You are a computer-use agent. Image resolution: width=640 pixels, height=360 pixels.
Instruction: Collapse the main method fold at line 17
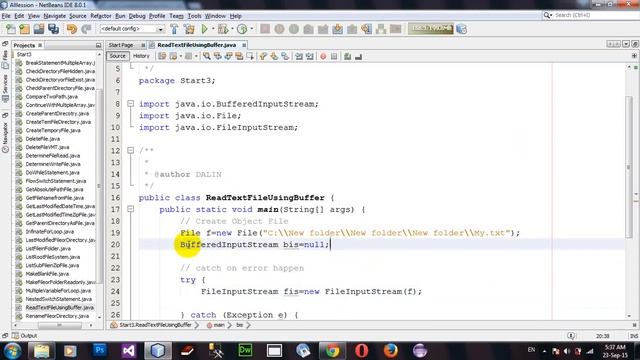click(x=131, y=209)
